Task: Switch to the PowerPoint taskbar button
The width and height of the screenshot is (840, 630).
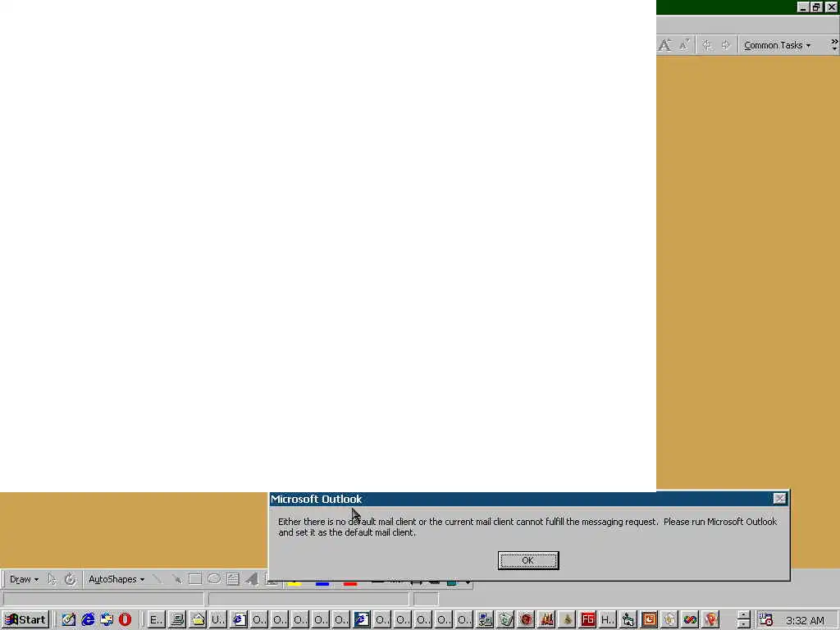Action: (649, 620)
